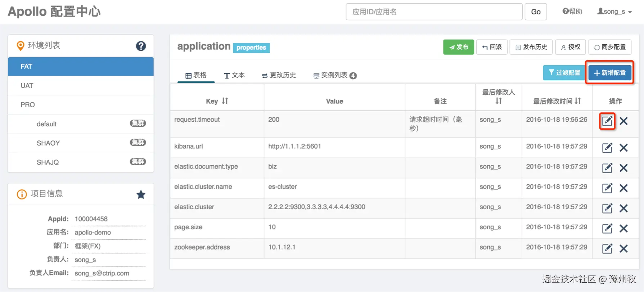
Task: Open the 实例列表 instance list tab
Action: point(335,75)
